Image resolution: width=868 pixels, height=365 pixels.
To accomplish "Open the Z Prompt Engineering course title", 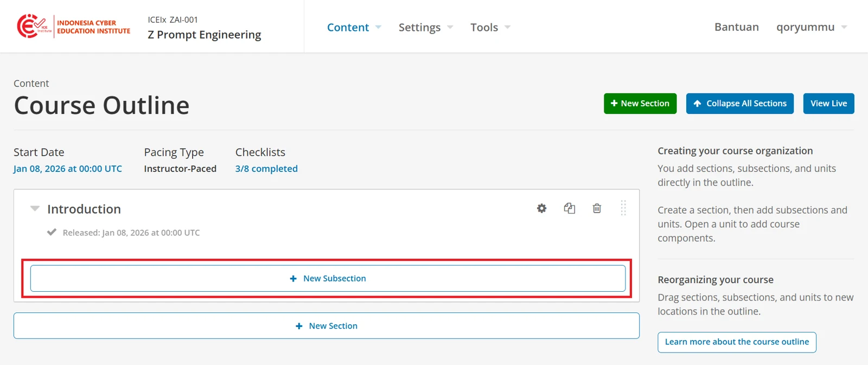I will click(x=205, y=35).
